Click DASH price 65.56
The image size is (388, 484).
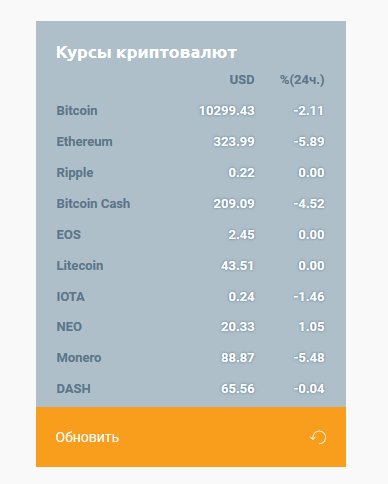point(238,389)
